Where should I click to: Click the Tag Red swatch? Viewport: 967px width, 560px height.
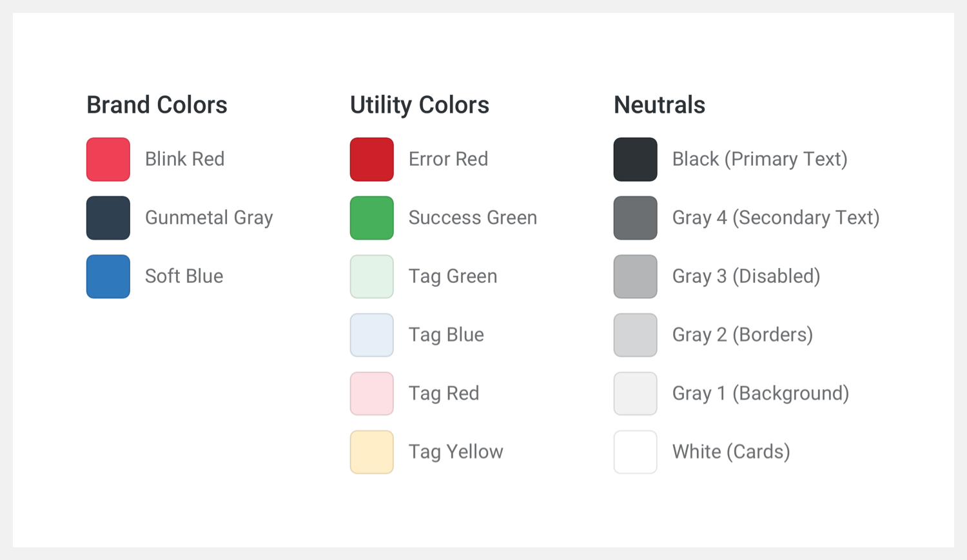click(372, 394)
